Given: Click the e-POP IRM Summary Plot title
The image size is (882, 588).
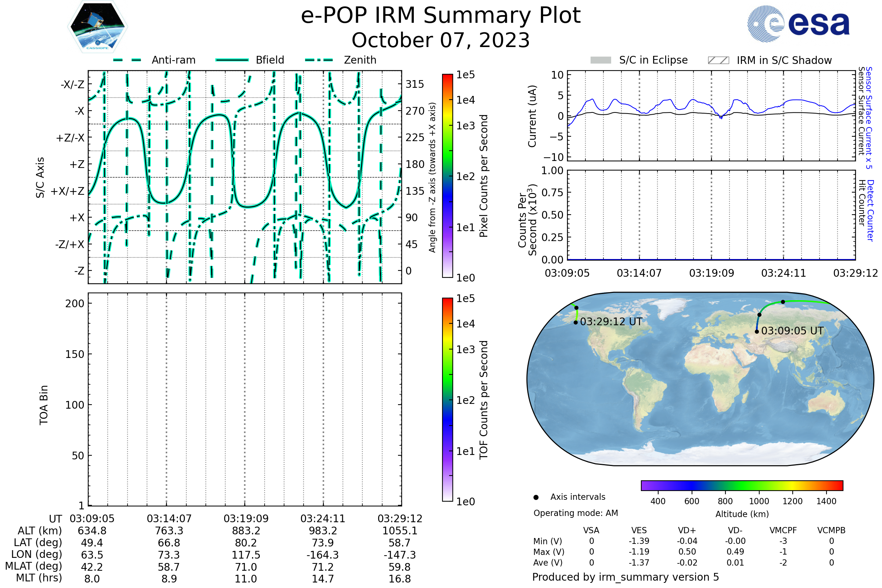Looking at the screenshot, I should [441, 16].
